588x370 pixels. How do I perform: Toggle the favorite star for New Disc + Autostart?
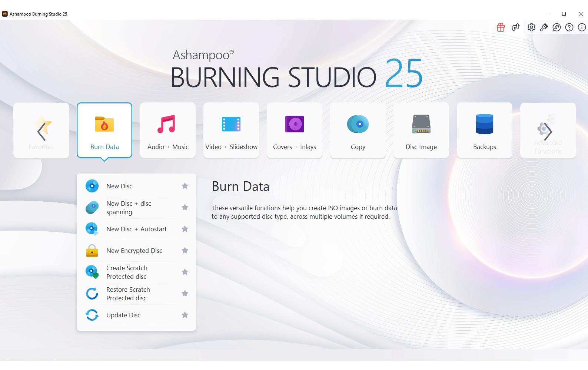pyautogui.click(x=185, y=229)
